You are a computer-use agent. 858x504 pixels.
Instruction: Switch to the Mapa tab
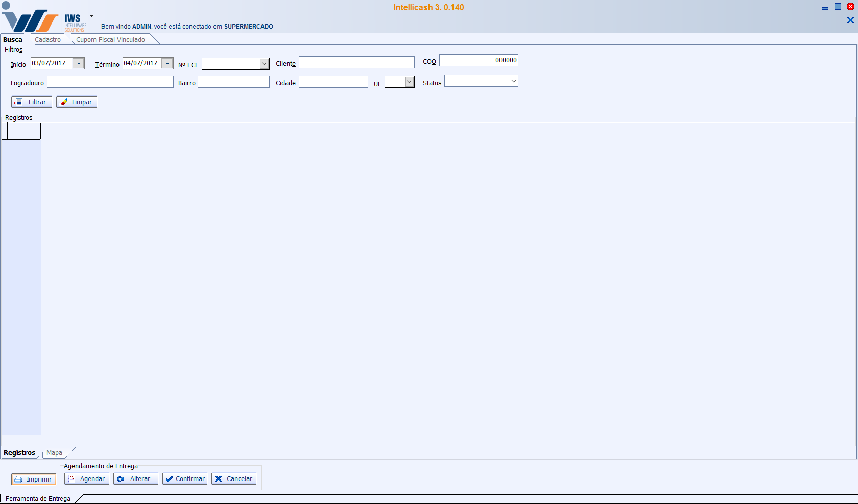pyautogui.click(x=54, y=453)
